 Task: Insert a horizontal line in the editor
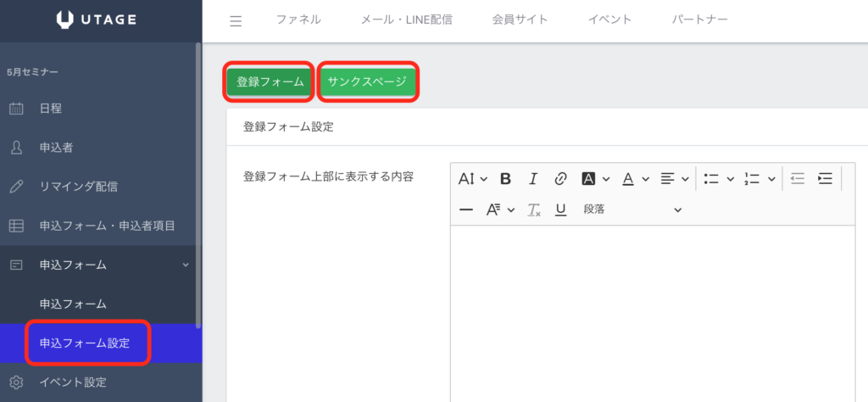click(x=465, y=209)
